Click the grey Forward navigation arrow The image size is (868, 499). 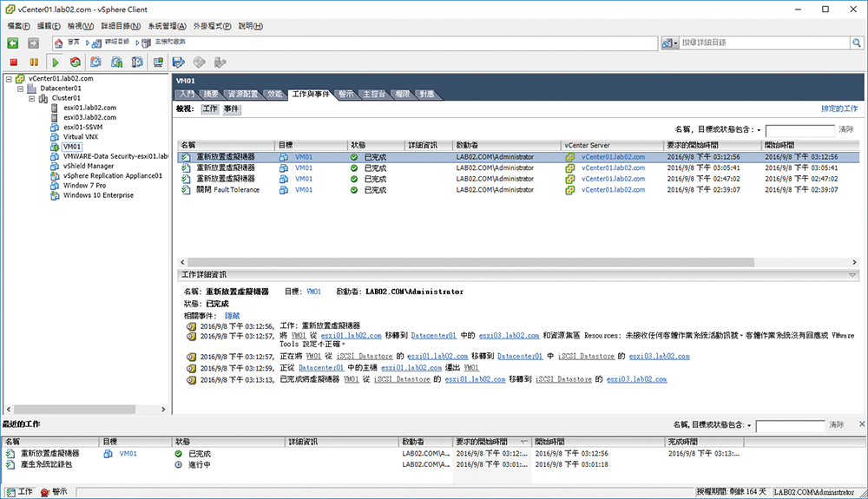pos(33,43)
